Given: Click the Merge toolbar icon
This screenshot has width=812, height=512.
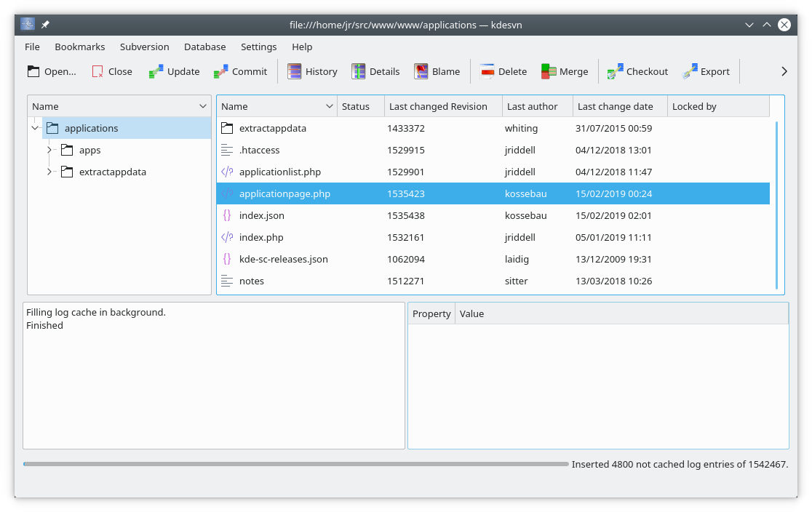Looking at the screenshot, I should (549, 71).
